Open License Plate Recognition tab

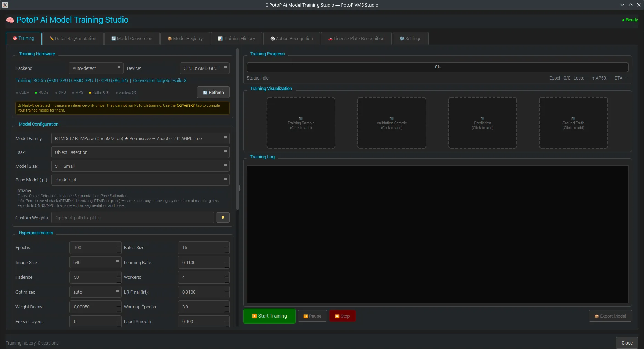pos(356,39)
